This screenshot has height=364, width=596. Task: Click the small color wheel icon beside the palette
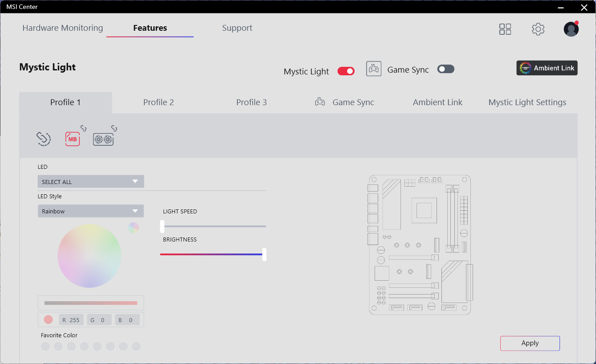pyautogui.click(x=134, y=228)
